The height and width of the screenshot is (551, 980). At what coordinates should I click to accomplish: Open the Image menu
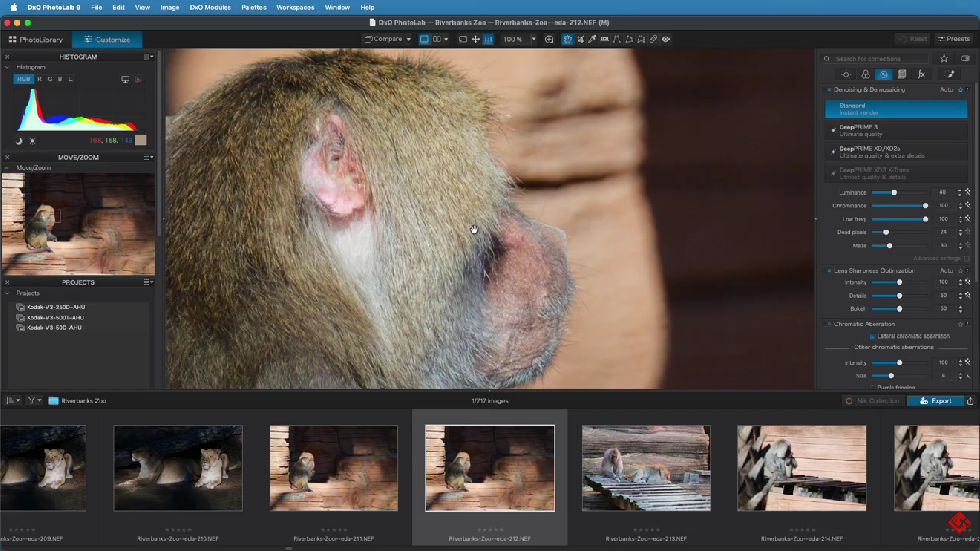[170, 7]
